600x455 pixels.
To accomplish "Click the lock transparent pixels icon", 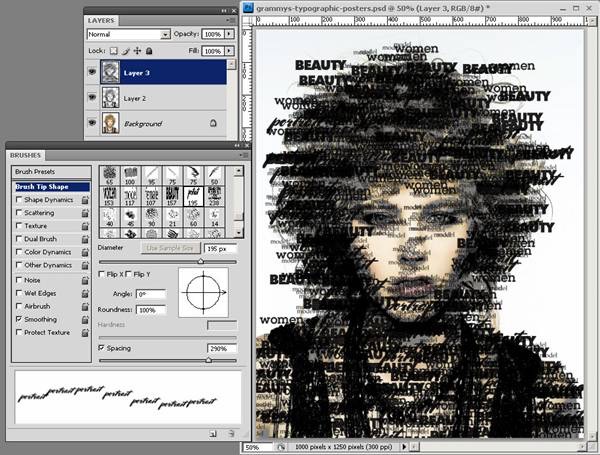I will 113,50.
